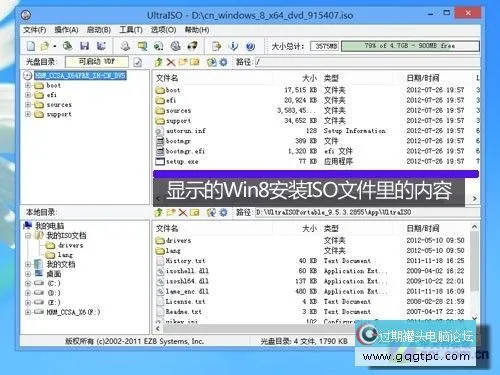Click Up arrow in 本地目录 toolbar
This screenshot has height=375, width=500.
159,212
